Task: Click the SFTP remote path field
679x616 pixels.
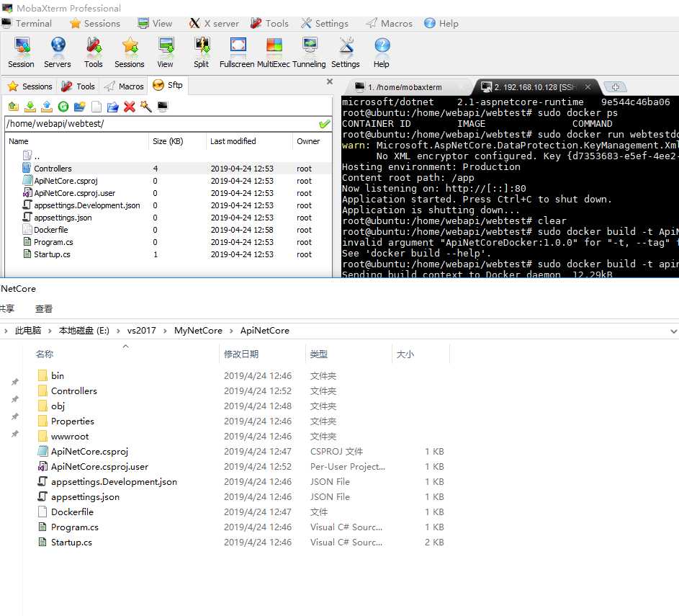Action: point(161,124)
